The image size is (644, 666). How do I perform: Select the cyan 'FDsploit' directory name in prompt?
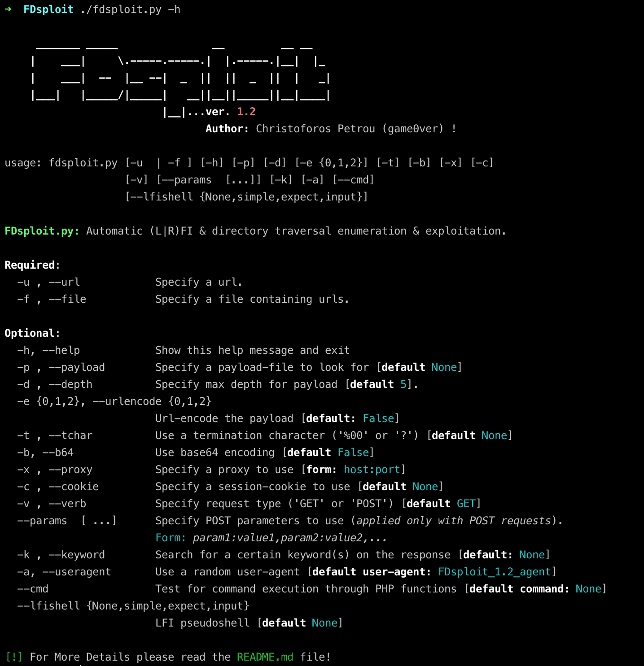(x=48, y=9)
